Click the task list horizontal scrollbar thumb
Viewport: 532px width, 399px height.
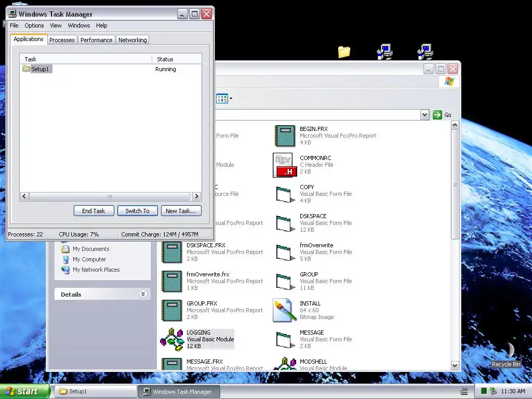(110, 196)
